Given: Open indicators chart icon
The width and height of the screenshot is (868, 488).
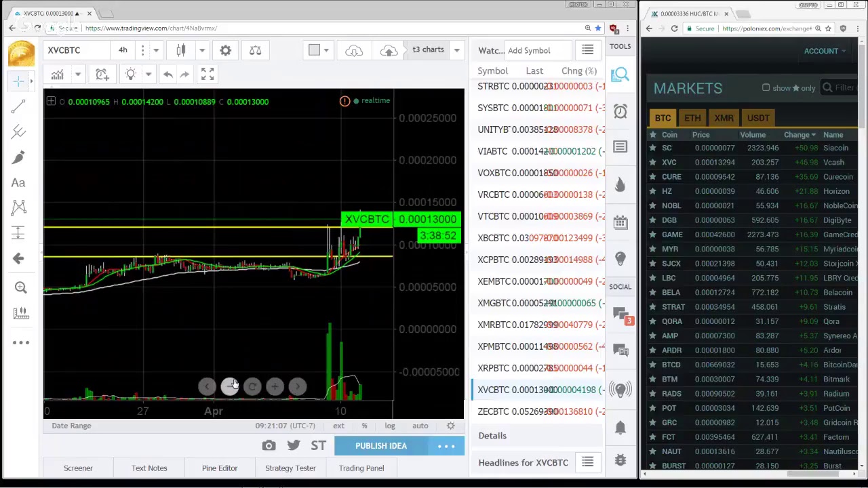Looking at the screenshot, I should click(x=57, y=75).
